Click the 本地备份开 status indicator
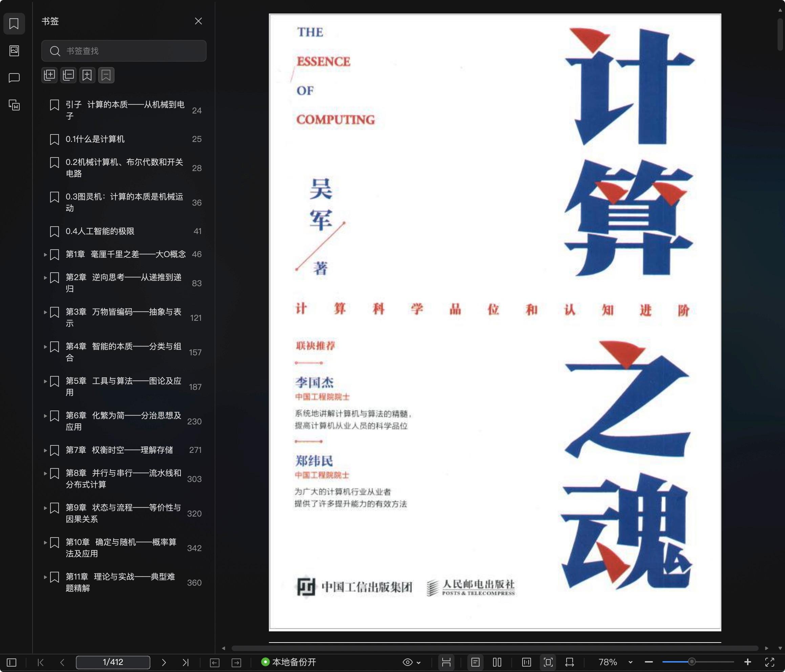Viewport: 785px width, 672px height. pos(289,662)
